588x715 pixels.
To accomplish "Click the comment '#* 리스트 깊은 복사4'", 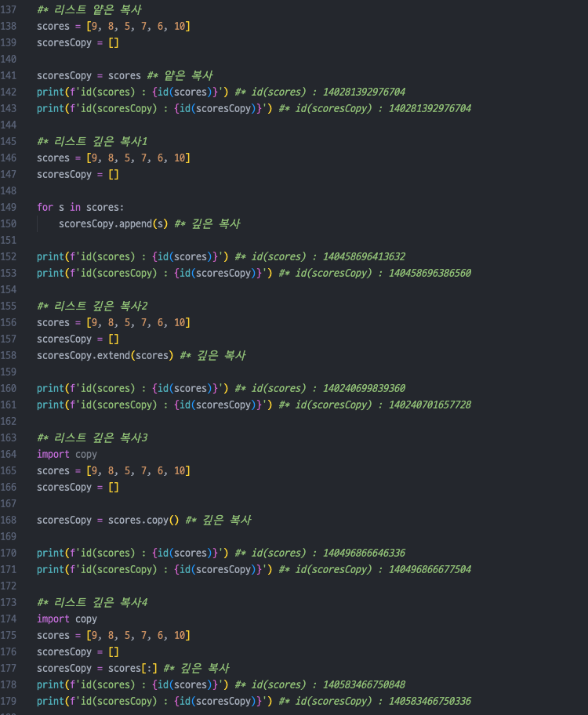I will (93, 602).
